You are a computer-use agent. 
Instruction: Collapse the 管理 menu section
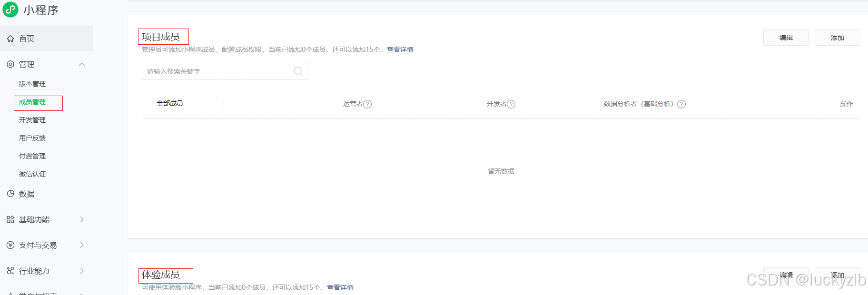tap(82, 64)
